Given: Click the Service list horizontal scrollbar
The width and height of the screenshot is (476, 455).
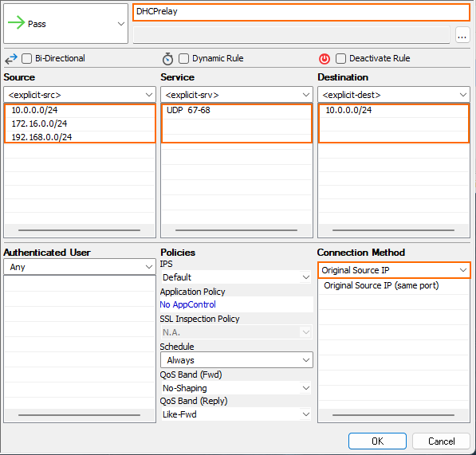Looking at the screenshot, I should [x=236, y=230].
